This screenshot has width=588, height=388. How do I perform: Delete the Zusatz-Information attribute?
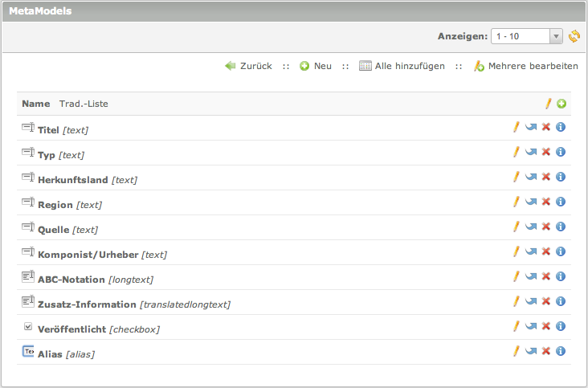546,301
